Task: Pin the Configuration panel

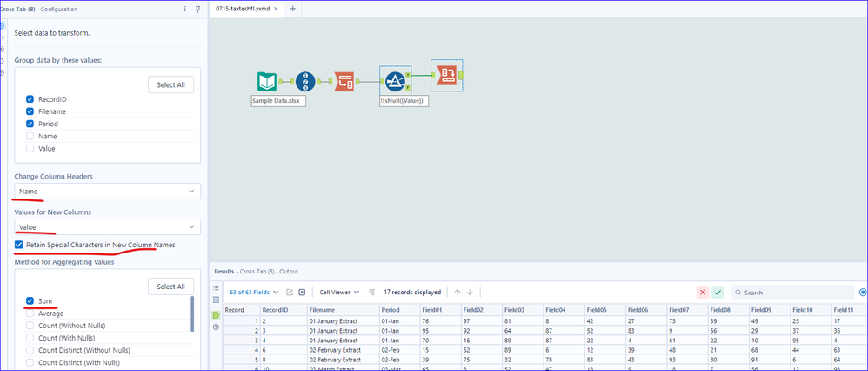Action: (x=197, y=9)
